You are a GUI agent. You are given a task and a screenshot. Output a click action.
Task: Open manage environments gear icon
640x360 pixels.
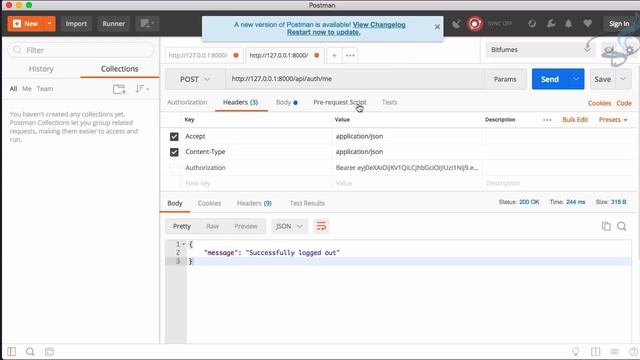tap(630, 50)
